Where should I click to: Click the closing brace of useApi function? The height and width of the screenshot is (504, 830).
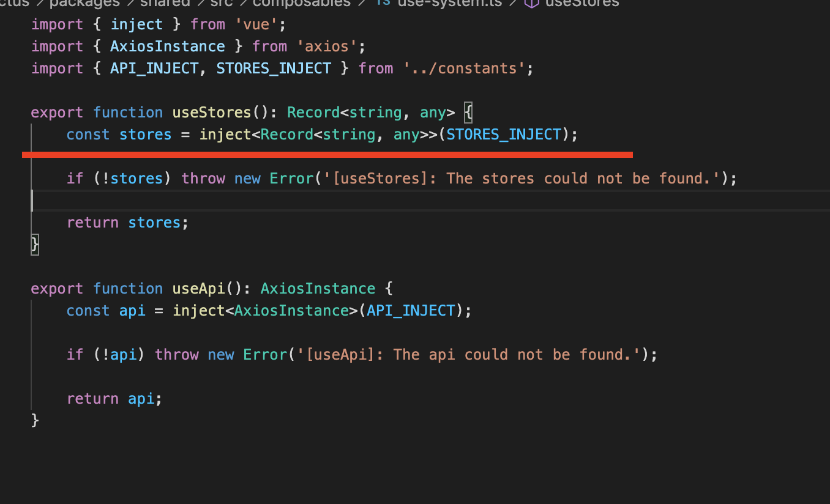pyautogui.click(x=35, y=421)
